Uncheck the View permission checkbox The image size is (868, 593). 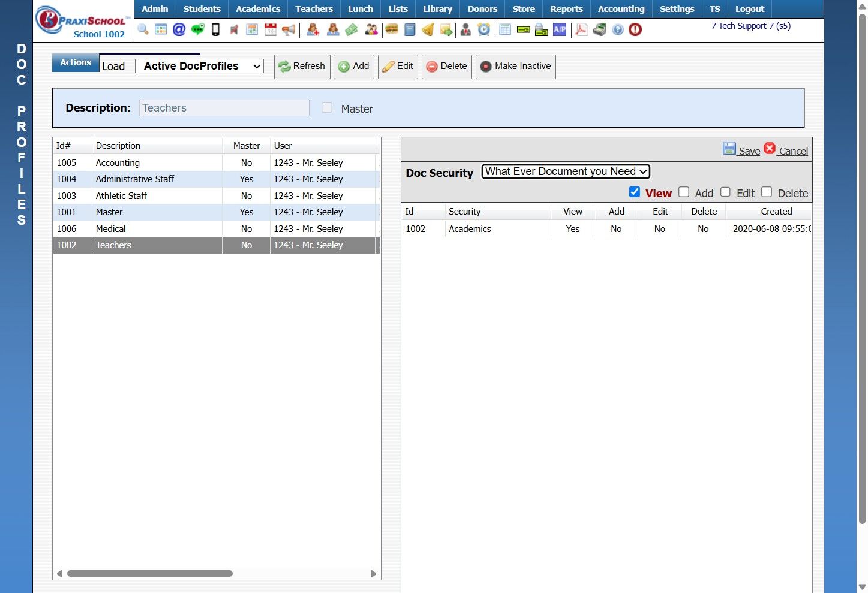point(635,192)
